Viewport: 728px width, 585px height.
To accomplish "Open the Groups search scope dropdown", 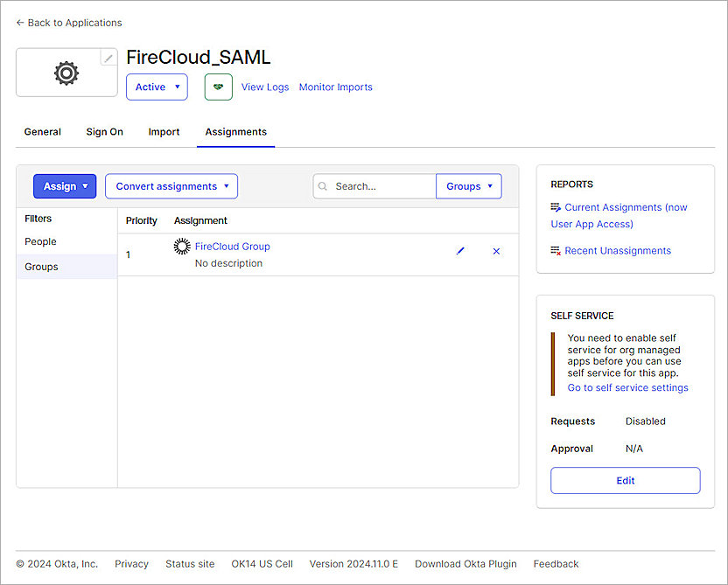I will pyautogui.click(x=468, y=185).
